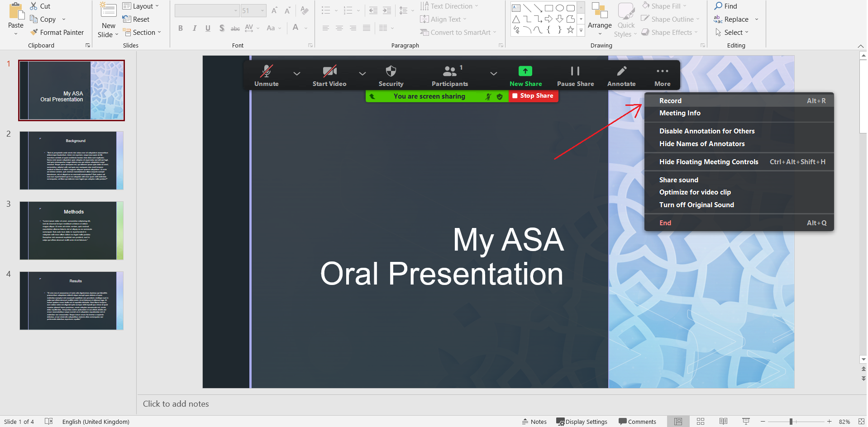Click the Quick Styles icon
The image size is (868, 427).
(626, 11)
